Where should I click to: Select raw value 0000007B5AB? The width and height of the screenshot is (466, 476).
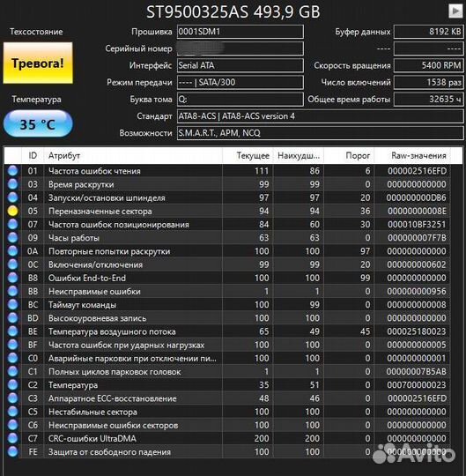417,372
